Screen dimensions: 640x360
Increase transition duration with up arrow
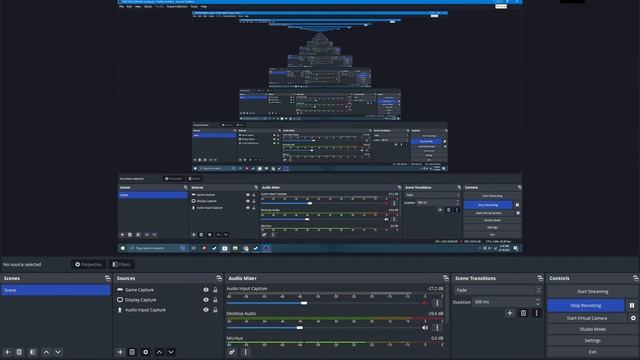538,300
